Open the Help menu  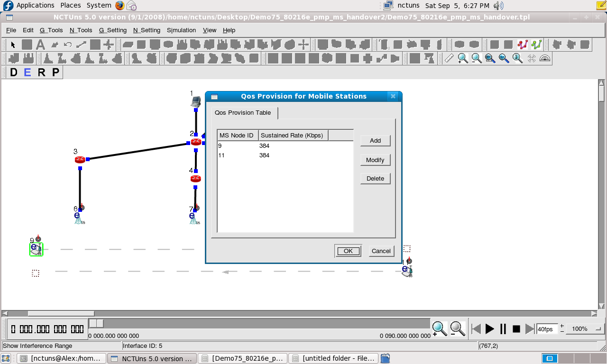pos(229,30)
